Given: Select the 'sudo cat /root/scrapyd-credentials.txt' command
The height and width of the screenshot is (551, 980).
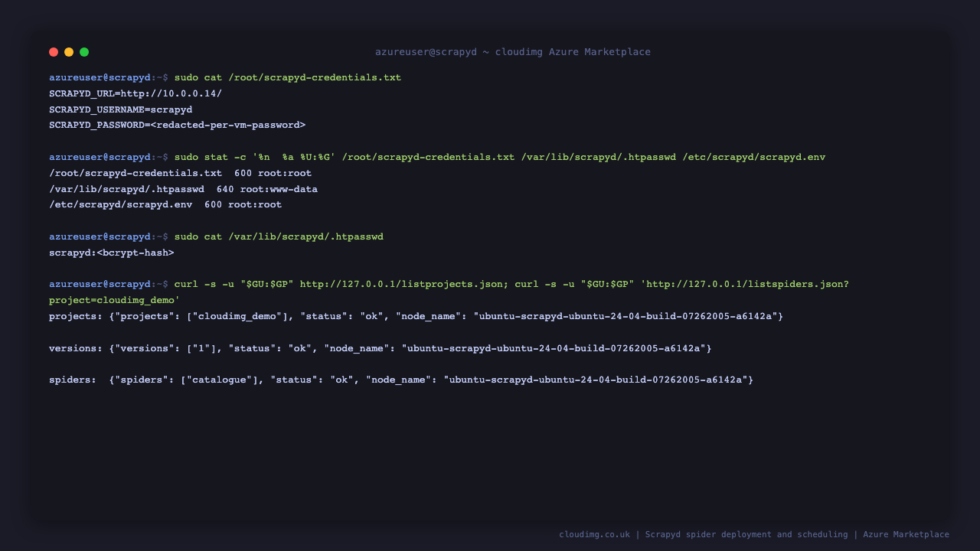Looking at the screenshot, I should (288, 78).
